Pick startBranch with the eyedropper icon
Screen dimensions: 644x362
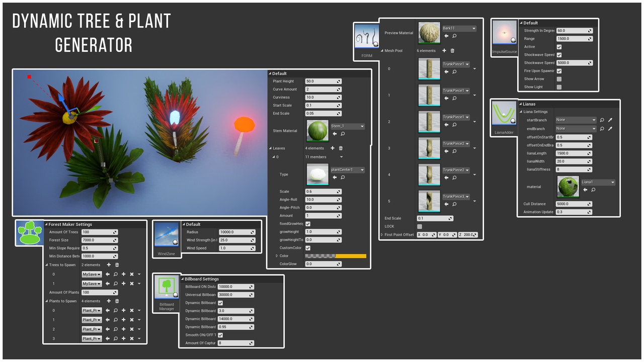pyautogui.click(x=610, y=120)
